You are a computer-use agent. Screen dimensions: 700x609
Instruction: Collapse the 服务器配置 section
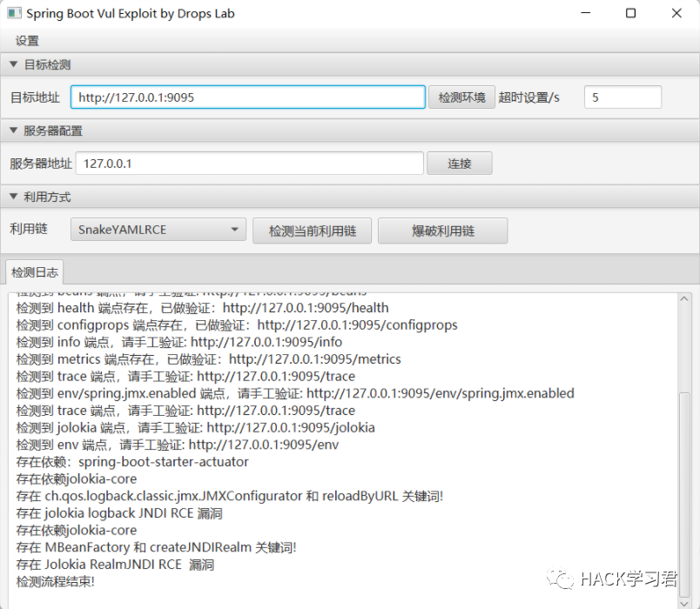[13, 130]
